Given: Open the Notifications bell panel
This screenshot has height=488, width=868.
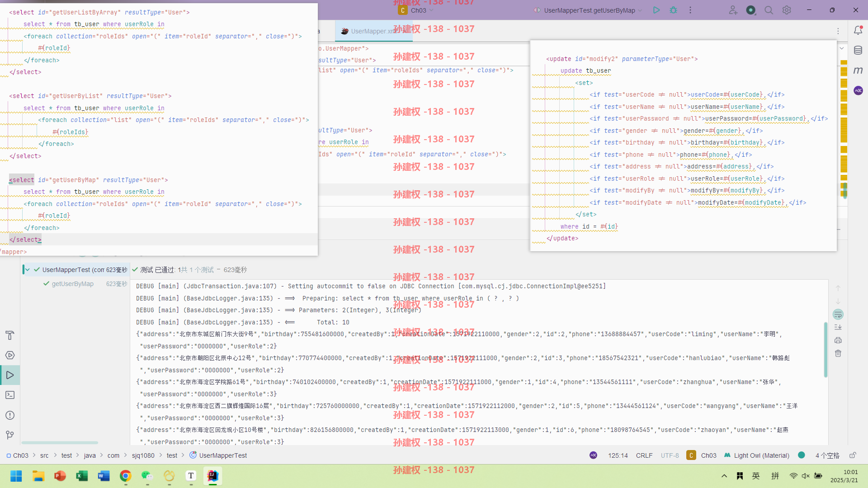Looking at the screenshot, I should coord(858,30).
